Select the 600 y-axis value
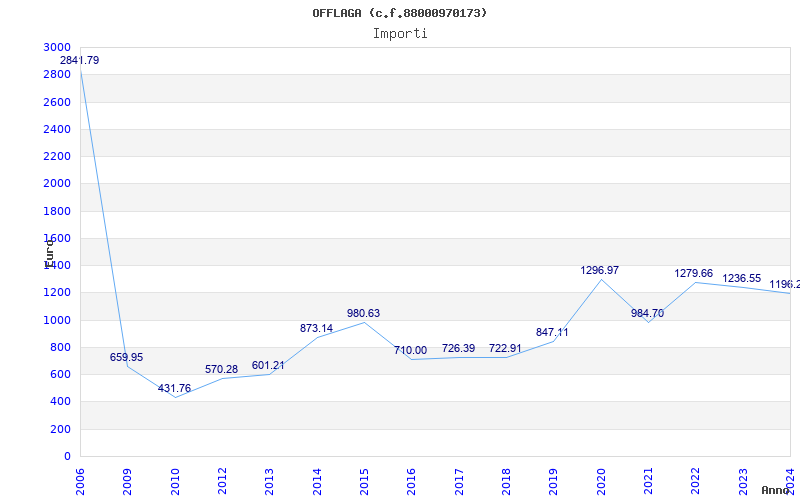The width and height of the screenshot is (800, 500). click(x=61, y=374)
